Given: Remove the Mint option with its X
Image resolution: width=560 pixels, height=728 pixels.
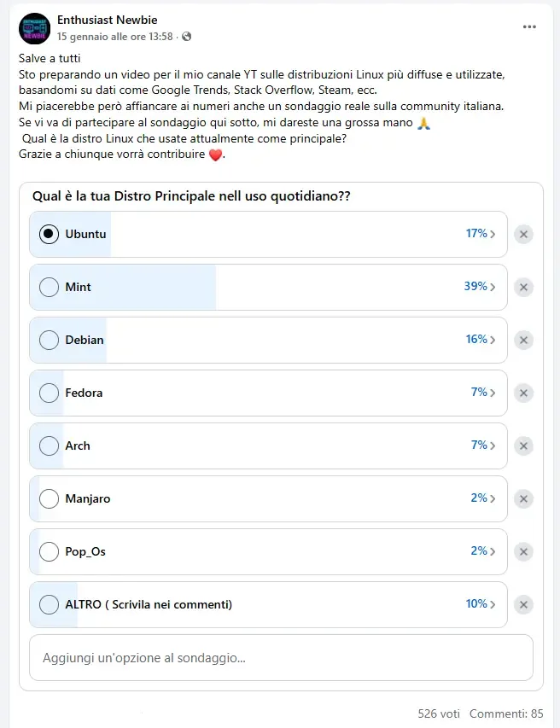Looking at the screenshot, I should tap(523, 287).
